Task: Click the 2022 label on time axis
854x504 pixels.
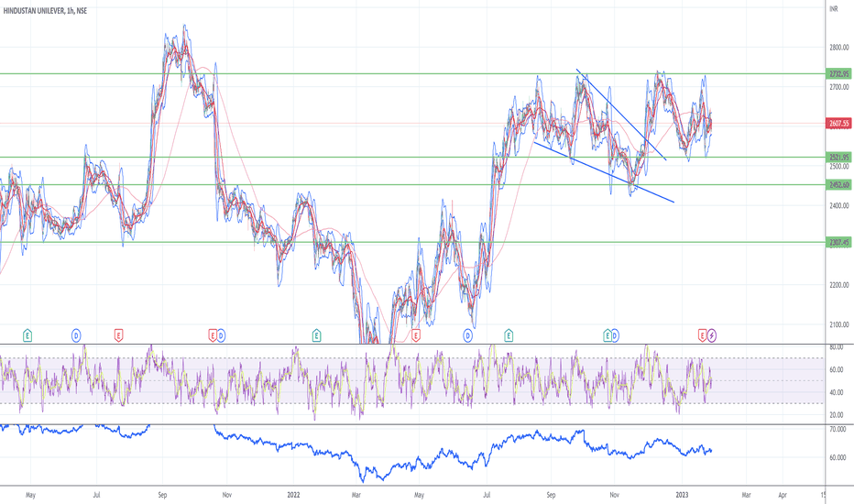Action: pos(293,495)
